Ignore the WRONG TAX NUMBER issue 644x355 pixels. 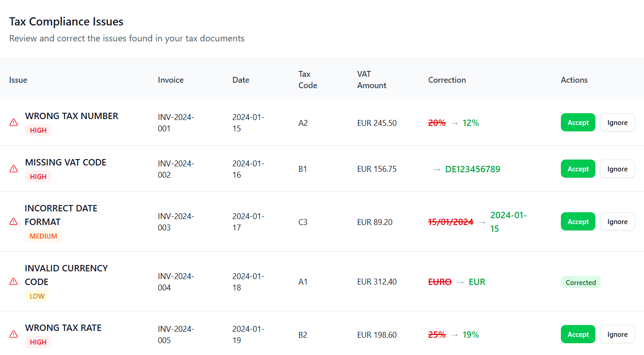pos(617,122)
